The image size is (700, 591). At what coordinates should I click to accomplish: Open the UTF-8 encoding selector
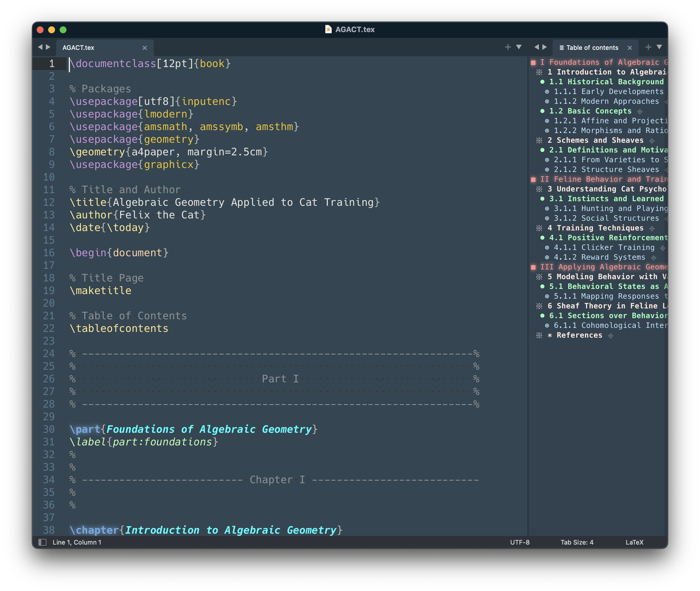[x=519, y=542]
